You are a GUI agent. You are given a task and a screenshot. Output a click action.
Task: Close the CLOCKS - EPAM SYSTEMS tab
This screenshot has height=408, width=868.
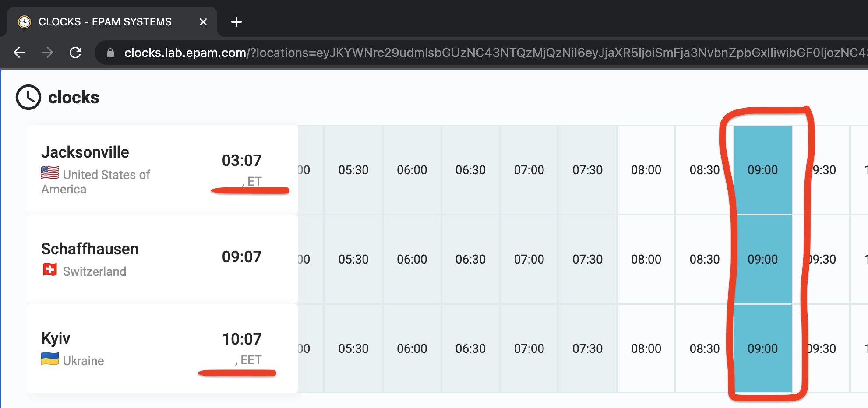pyautogui.click(x=203, y=21)
